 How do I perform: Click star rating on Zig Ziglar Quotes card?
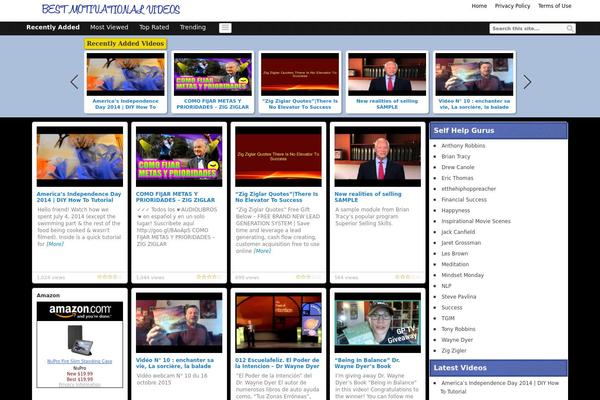pyautogui.click(x=308, y=277)
